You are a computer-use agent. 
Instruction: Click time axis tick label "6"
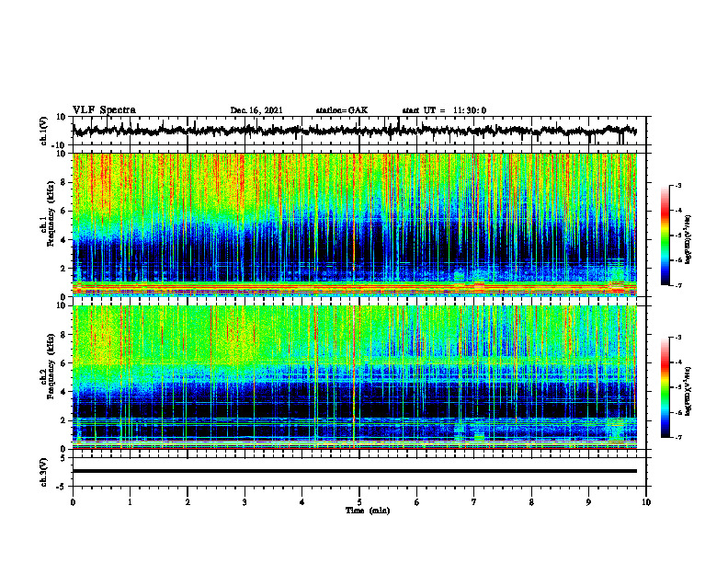(x=417, y=502)
